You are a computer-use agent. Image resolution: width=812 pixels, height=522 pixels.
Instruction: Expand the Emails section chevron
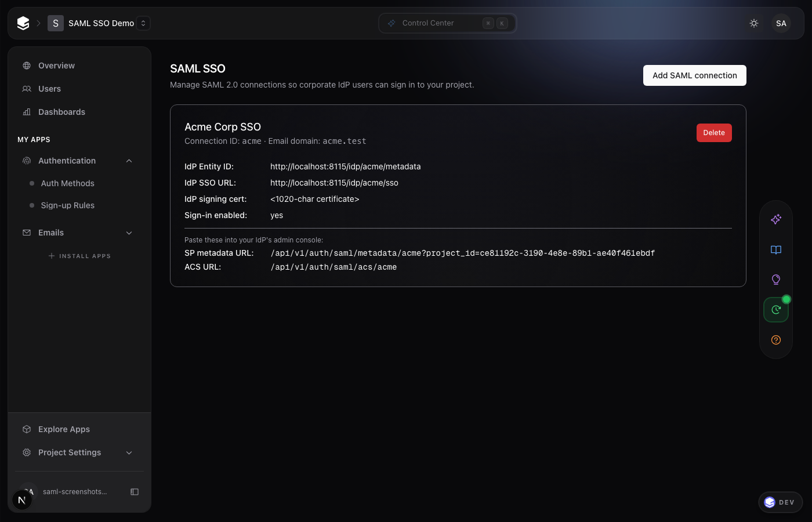pyautogui.click(x=129, y=233)
